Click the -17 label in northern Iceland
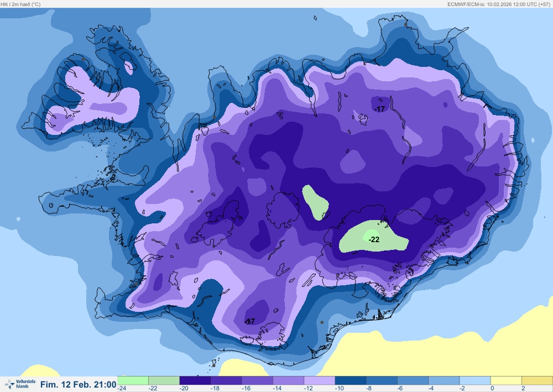 [x=380, y=109]
